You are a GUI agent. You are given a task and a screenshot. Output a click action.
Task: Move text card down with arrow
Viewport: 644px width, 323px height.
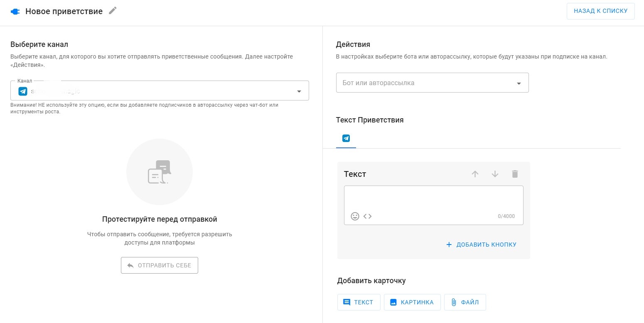click(x=495, y=174)
